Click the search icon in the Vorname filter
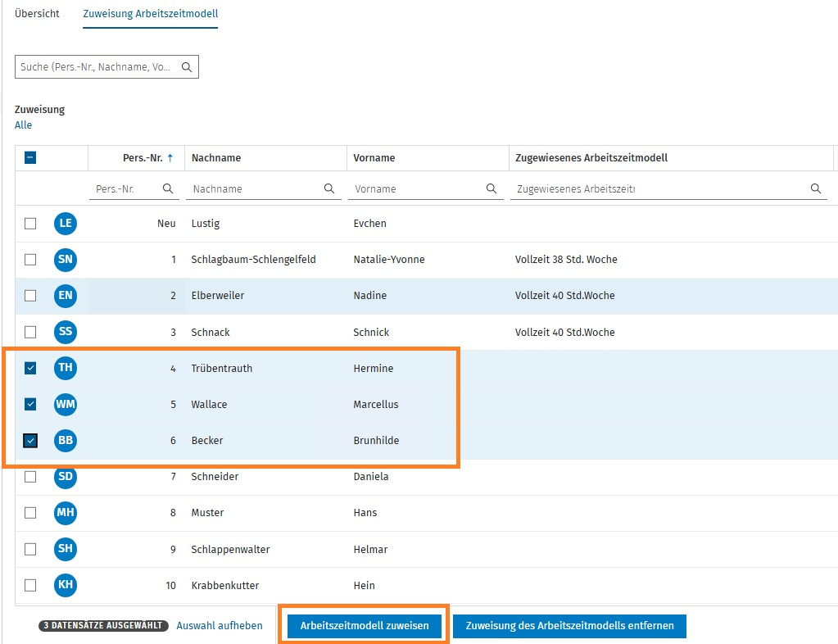Screen dimensions: 838x644 click(x=491, y=188)
